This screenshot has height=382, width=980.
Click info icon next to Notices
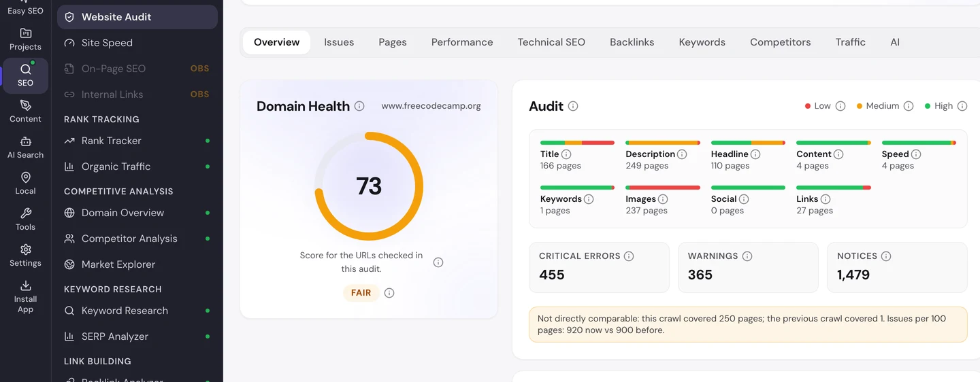point(886,256)
